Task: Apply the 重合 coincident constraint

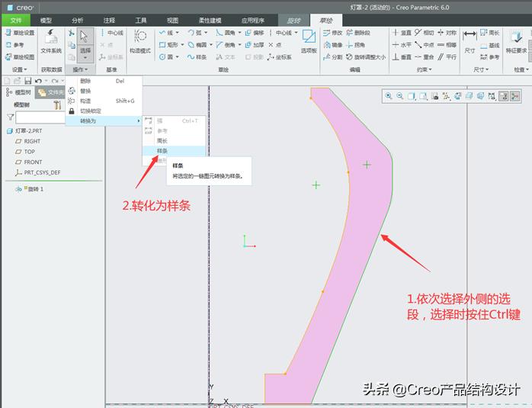Action: click(424, 57)
